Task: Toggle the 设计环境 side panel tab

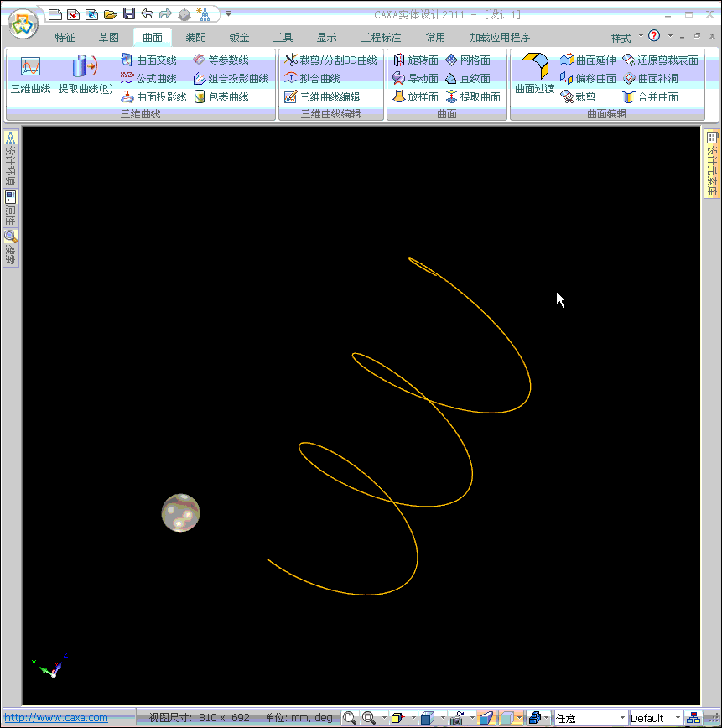Action: click(10, 159)
